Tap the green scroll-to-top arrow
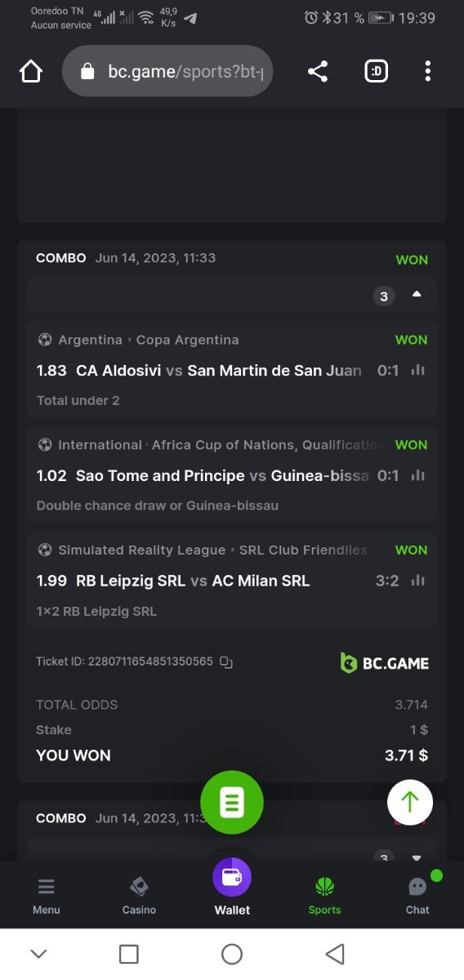The image size is (464, 980). 410,801
